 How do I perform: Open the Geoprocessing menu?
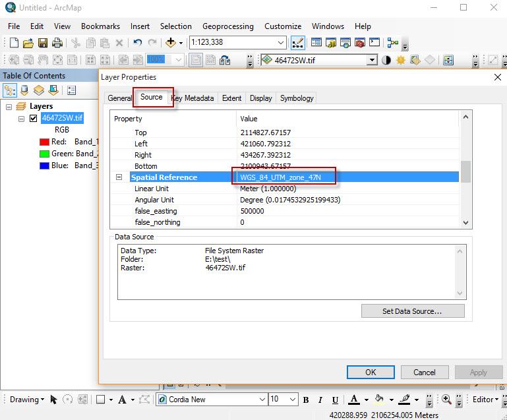point(228,26)
